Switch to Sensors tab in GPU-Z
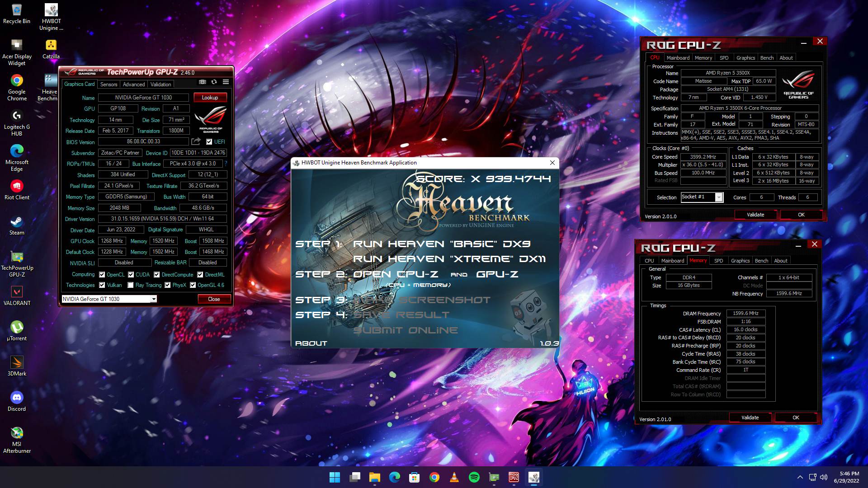The width and height of the screenshot is (868, 488). pos(108,84)
